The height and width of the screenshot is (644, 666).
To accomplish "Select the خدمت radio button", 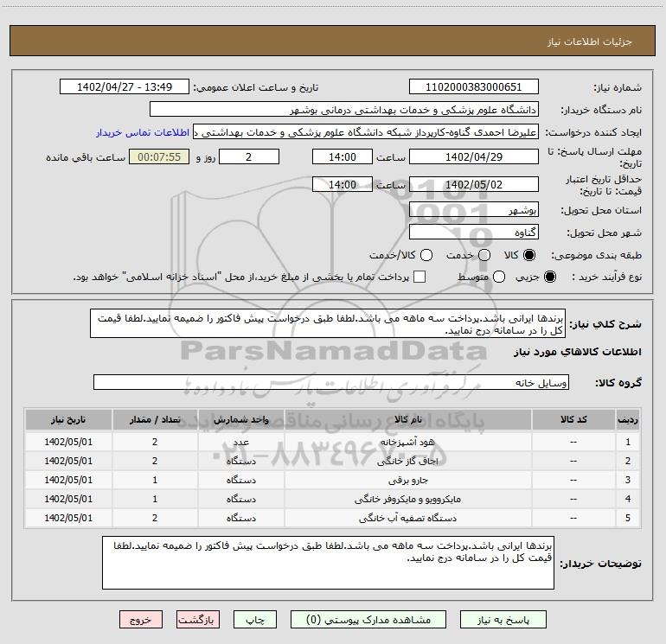I will coord(484,255).
